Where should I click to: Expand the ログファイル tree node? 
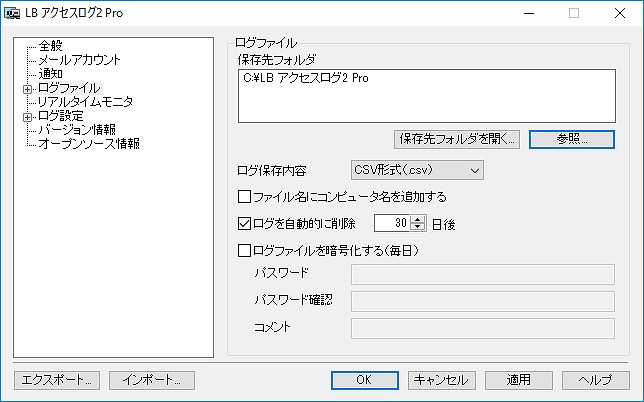point(28,89)
